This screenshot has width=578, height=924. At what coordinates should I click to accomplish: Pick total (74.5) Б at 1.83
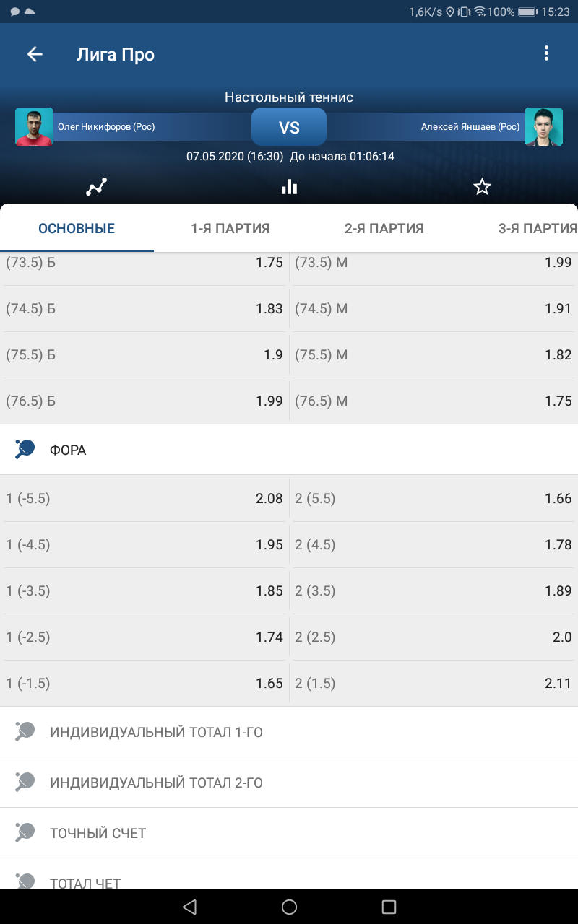pyautogui.click(x=144, y=309)
